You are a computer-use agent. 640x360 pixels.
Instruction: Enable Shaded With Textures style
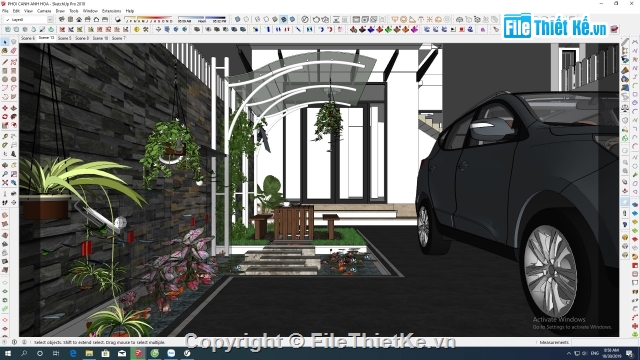coord(283,19)
